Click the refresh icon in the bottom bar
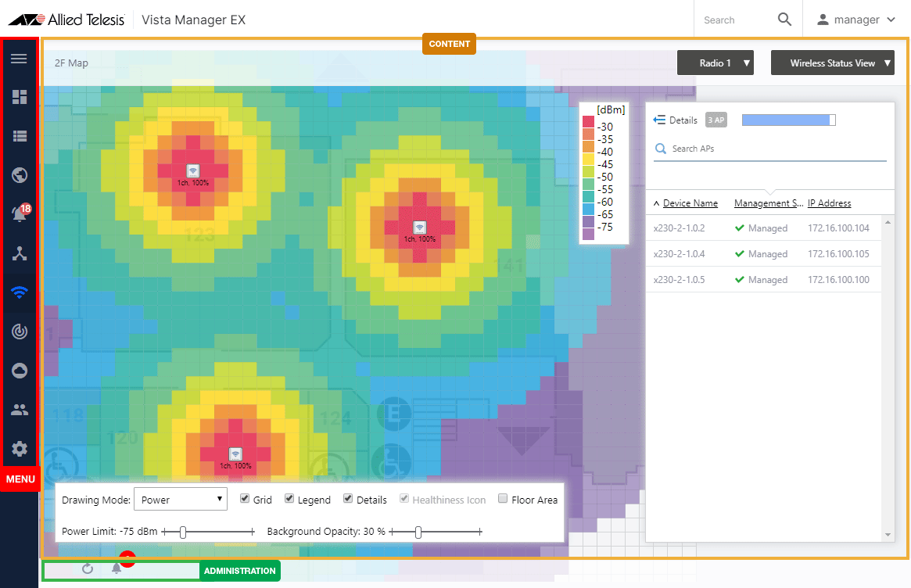This screenshot has height=588, width=911. [x=88, y=568]
